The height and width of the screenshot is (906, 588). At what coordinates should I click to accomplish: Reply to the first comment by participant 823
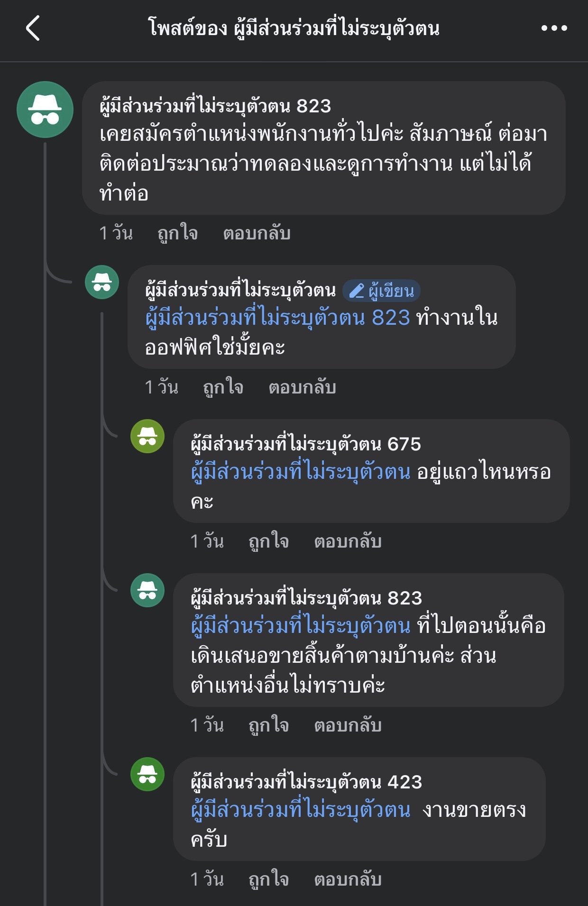[x=257, y=233]
